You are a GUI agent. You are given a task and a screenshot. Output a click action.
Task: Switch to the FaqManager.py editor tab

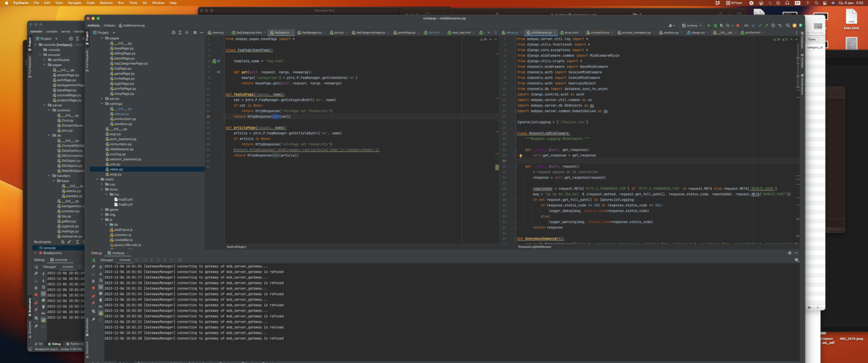click(x=311, y=32)
